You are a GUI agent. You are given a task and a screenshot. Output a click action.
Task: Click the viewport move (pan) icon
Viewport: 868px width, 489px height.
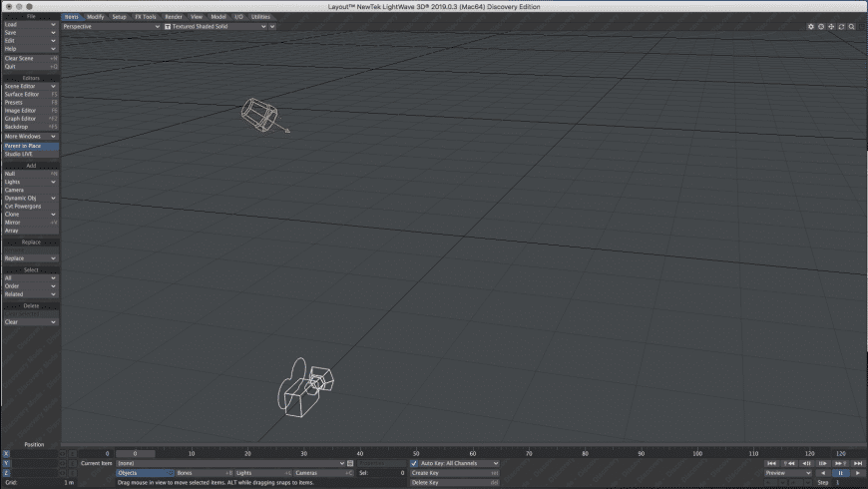point(831,27)
